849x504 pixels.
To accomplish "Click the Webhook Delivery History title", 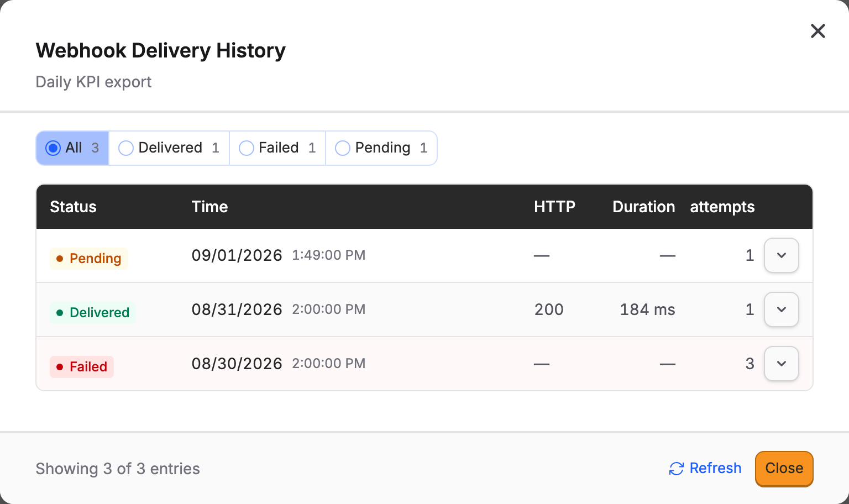I will [x=161, y=50].
